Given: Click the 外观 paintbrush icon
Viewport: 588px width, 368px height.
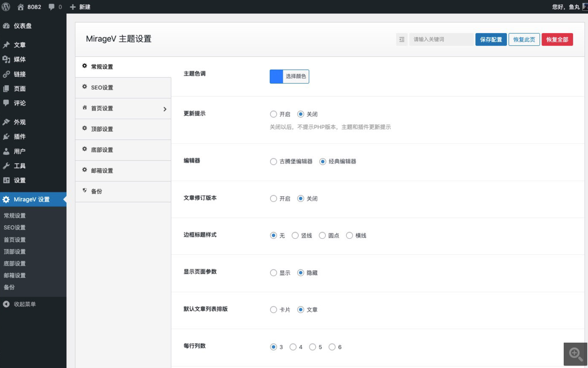Looking at the screenshot, I should 6,122.
